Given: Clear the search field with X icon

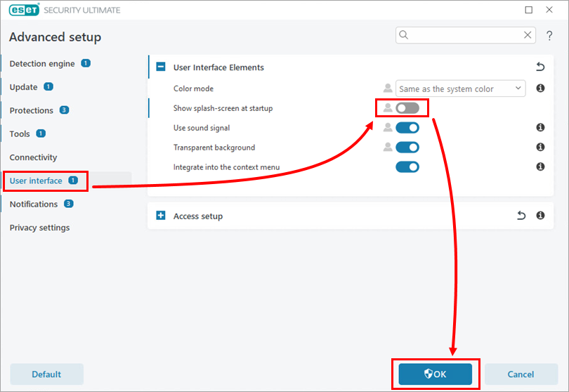Looking at the screenshot, I should [528, 35].
